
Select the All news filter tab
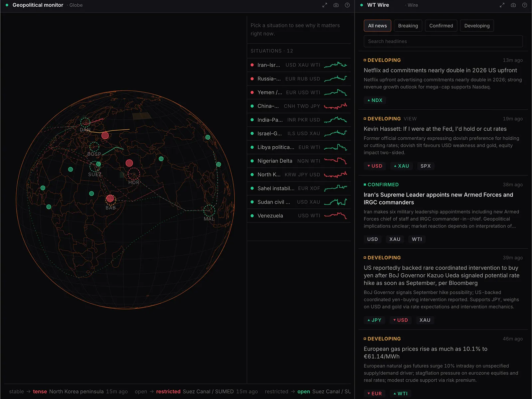(377, 26)
